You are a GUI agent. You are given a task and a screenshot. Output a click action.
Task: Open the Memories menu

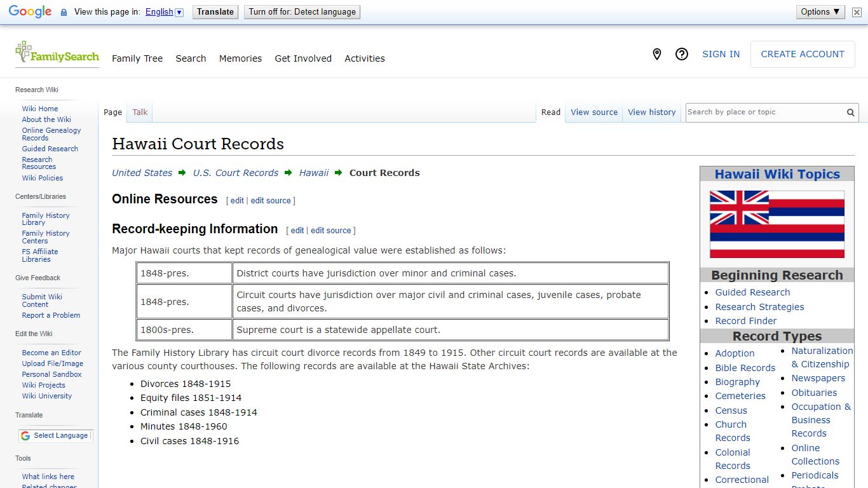coord(240,58)
